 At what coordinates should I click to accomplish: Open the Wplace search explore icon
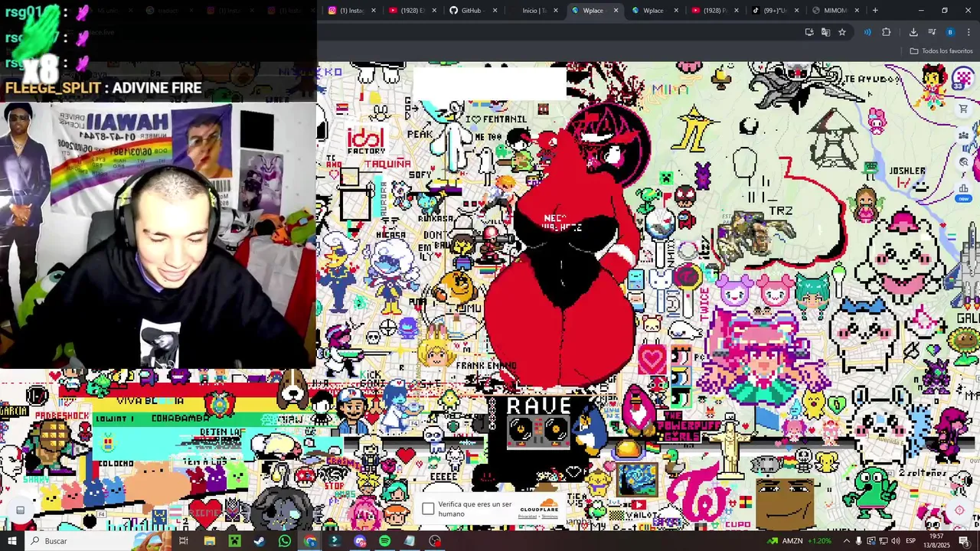pos(963,161)
